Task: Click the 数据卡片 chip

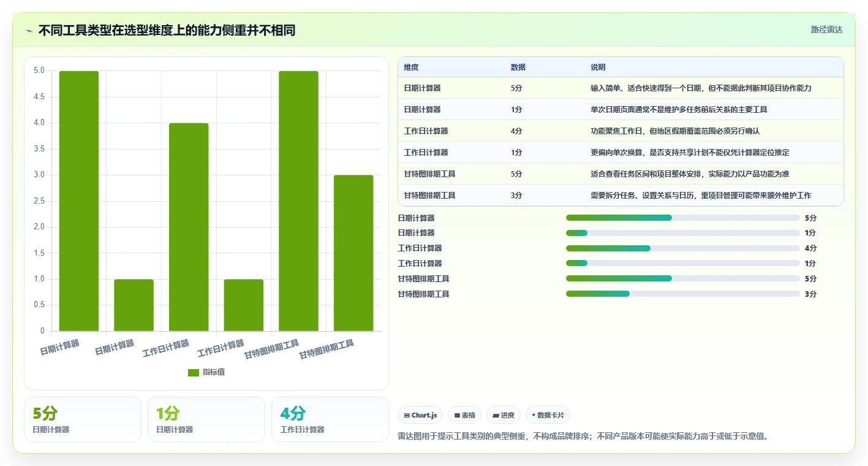Action: [x=548, y=415]
